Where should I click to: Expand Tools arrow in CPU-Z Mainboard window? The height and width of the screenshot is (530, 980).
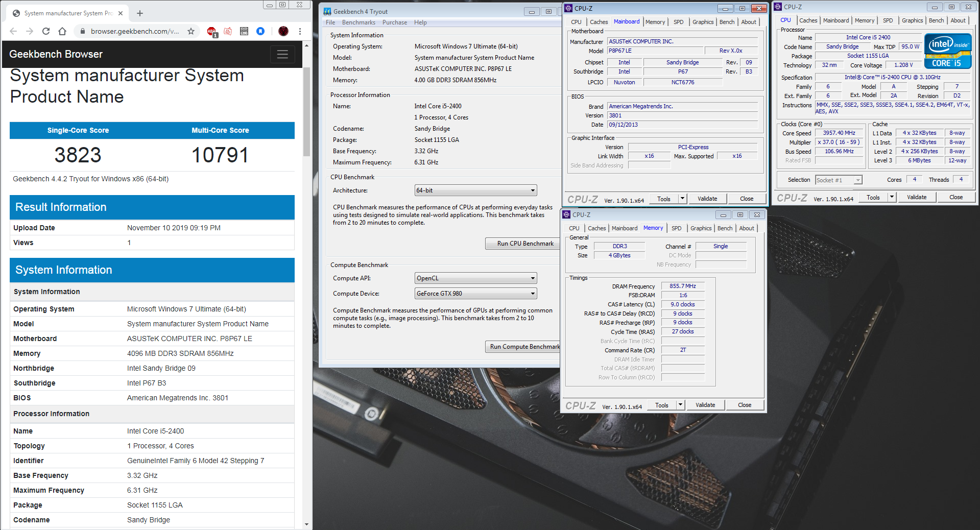[682, 199]
